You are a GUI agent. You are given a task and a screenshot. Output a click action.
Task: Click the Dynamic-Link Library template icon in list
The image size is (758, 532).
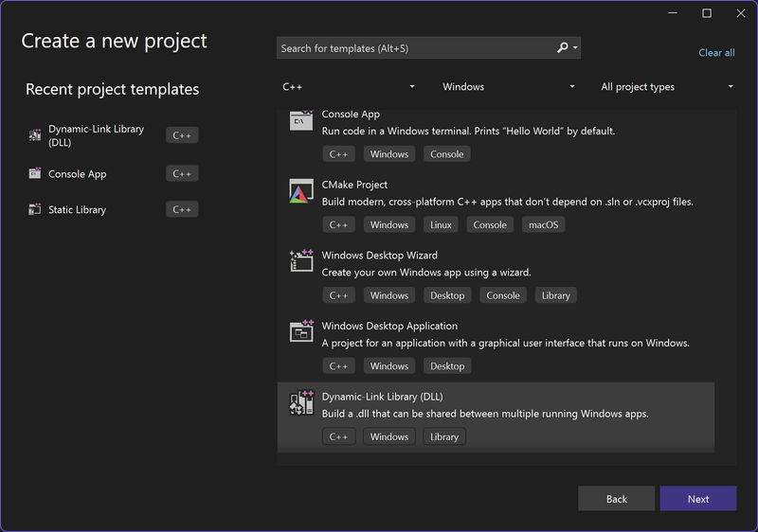[301, 402]
